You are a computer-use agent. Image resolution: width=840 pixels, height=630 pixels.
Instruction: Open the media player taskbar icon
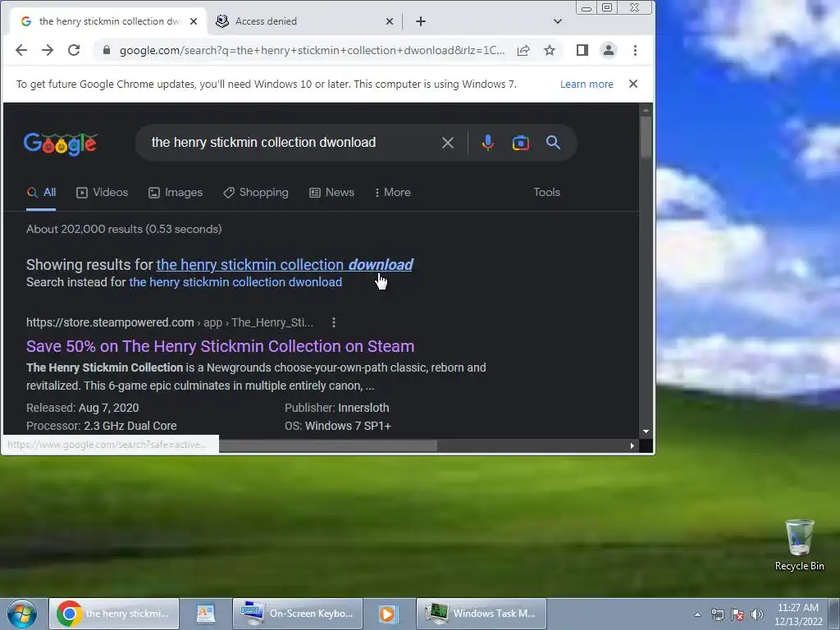[x=387, y=614]
